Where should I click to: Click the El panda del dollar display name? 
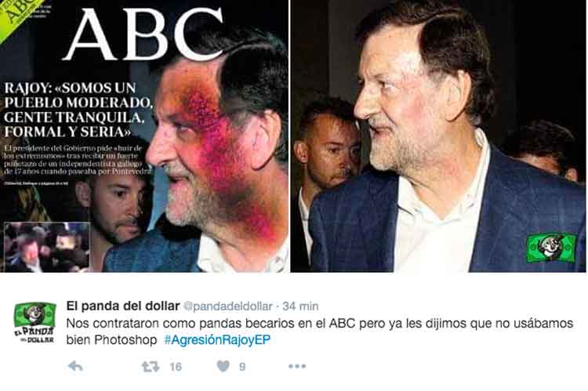[x=123, y=306]
